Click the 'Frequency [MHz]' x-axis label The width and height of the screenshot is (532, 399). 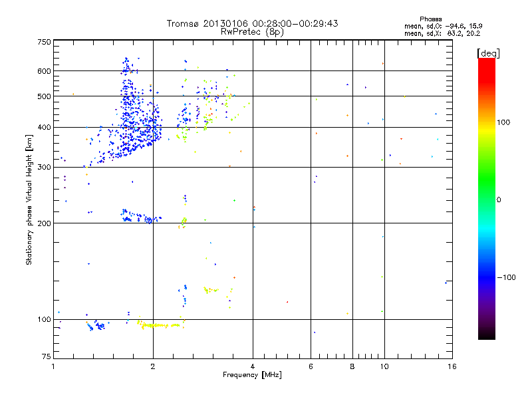point(252,375)
